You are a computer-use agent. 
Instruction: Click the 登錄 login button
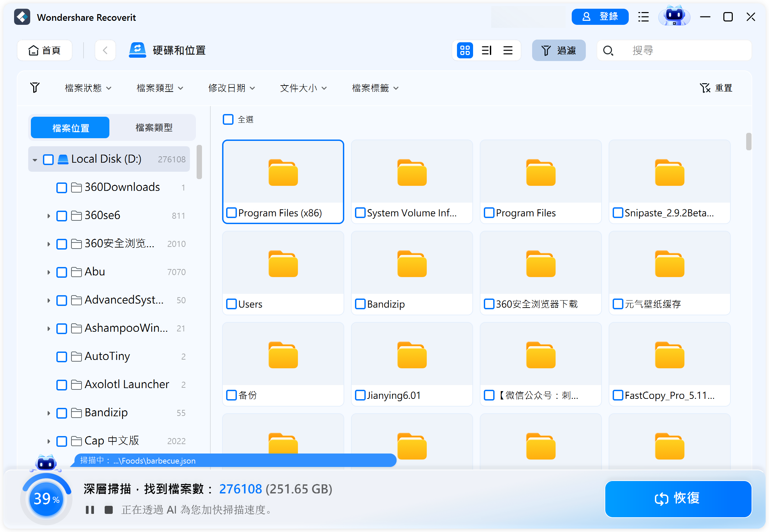pyautogui.click(x=600, y=17)
